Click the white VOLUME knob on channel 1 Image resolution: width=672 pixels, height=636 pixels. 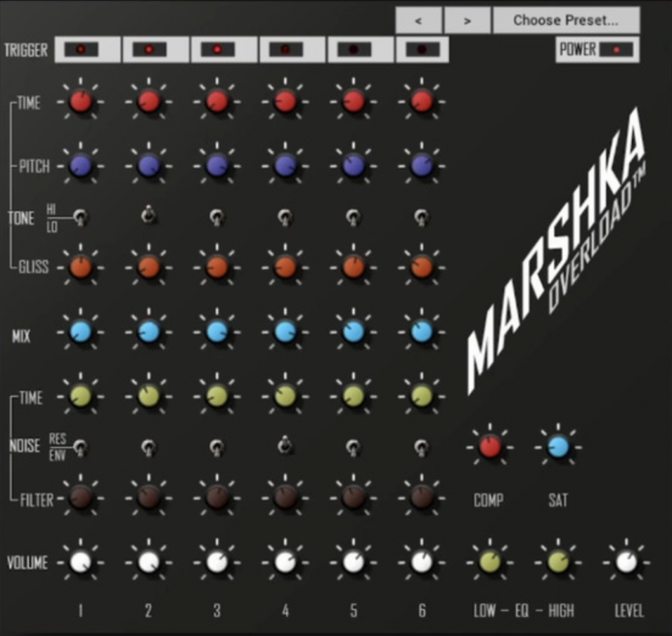(x=80, y=562)
